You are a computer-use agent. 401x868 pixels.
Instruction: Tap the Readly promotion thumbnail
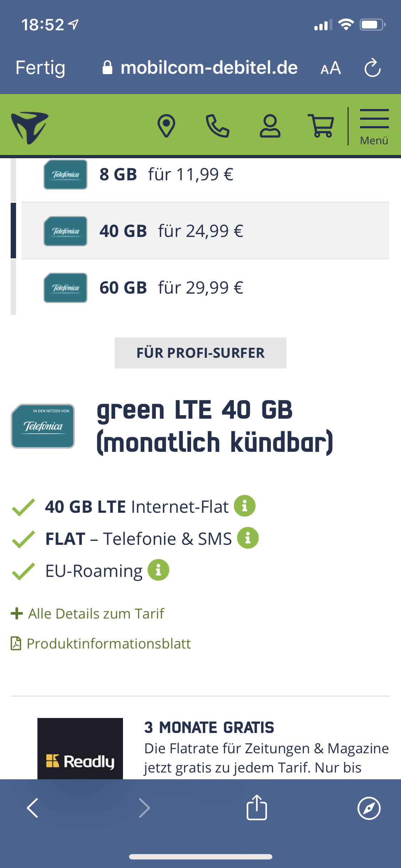coord(80,748)
